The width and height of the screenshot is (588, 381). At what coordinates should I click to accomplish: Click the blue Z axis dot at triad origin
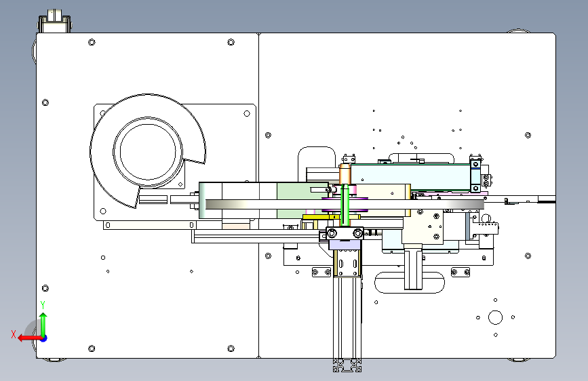(44, 338)
